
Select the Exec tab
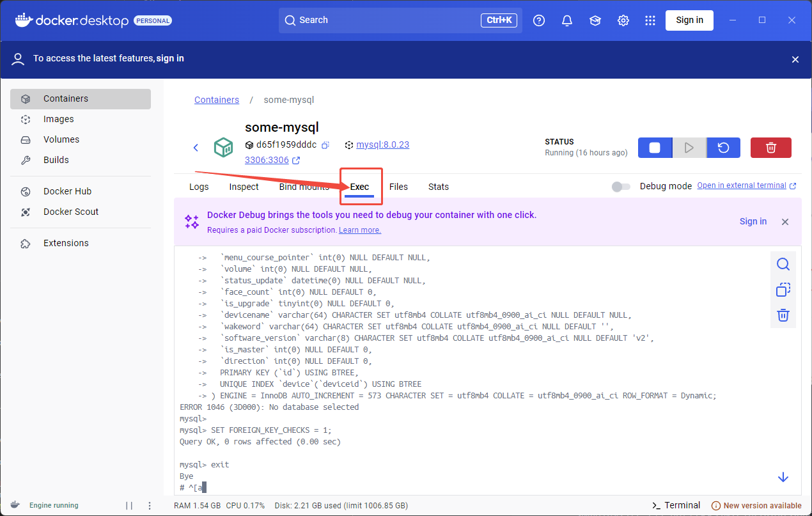tap(359, 187)
